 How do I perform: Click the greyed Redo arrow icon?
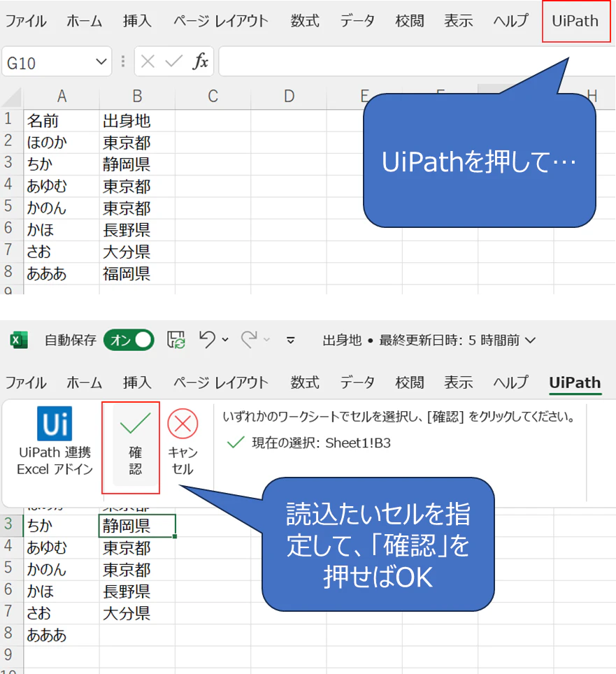(x=250, y=340)
